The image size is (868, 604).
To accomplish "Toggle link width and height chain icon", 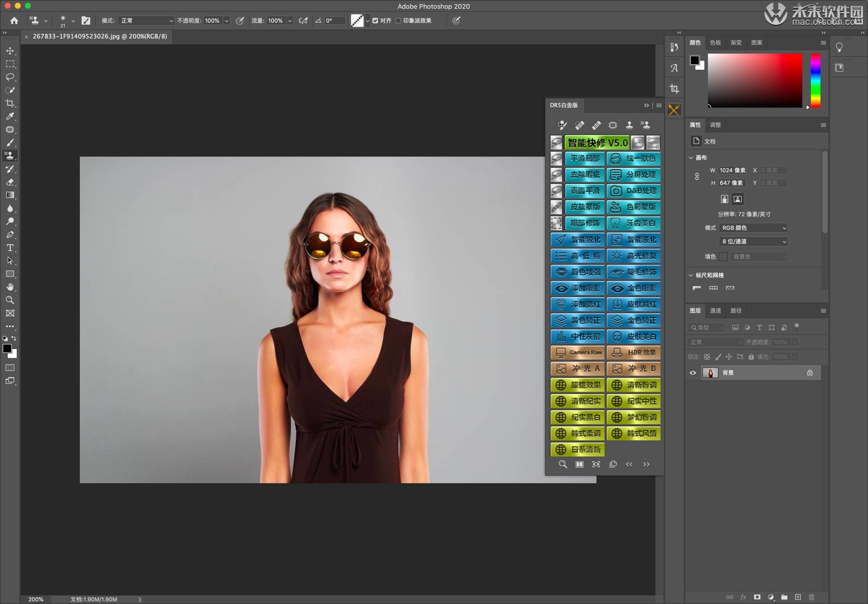I will pos(697,176).
